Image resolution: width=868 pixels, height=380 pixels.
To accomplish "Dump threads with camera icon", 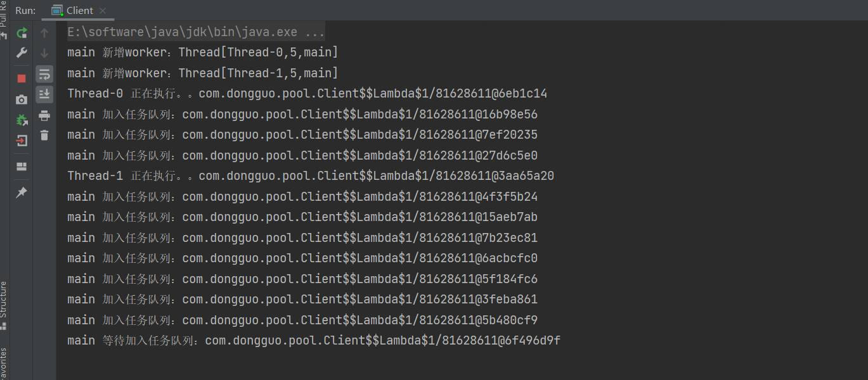I will tap(22, 99).
